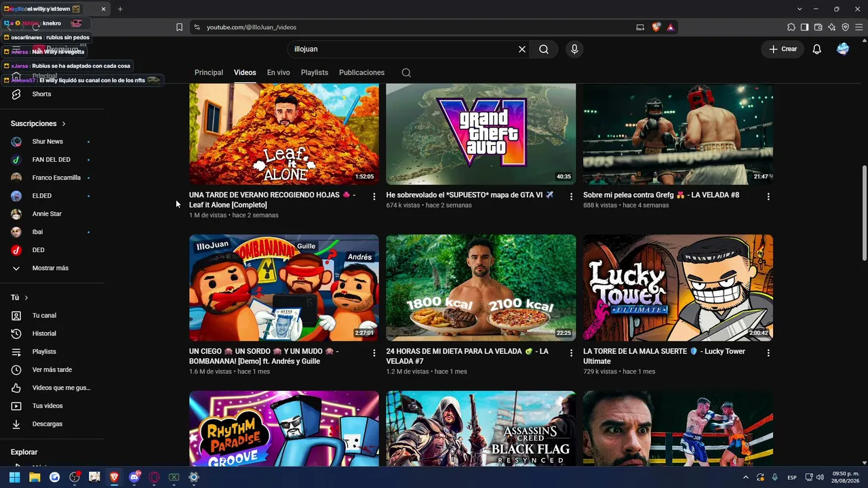The height and width of the screenshot is (488, 868).
Task: Switch to the En vivo tab
Action: click(279, 73)
